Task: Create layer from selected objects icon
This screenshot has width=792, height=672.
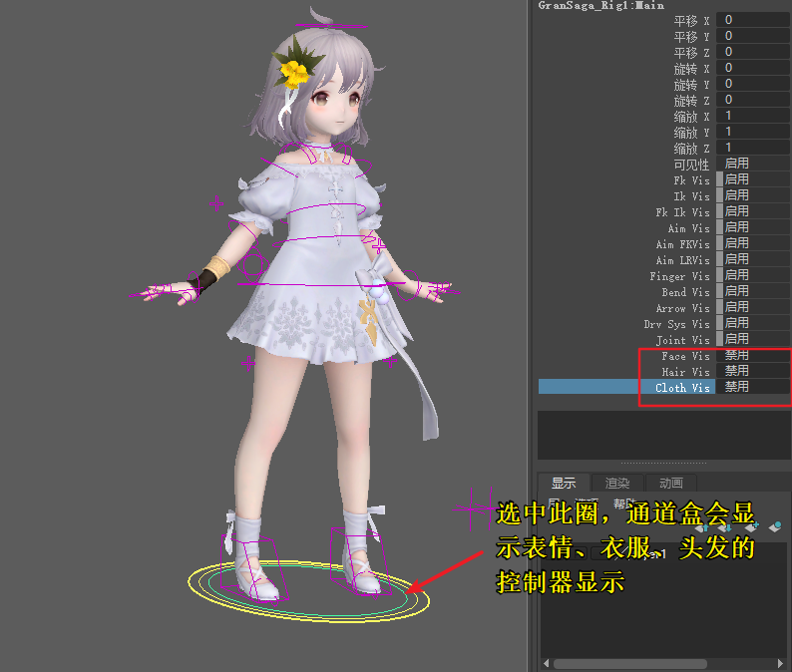Action: [x=775, y=527]
